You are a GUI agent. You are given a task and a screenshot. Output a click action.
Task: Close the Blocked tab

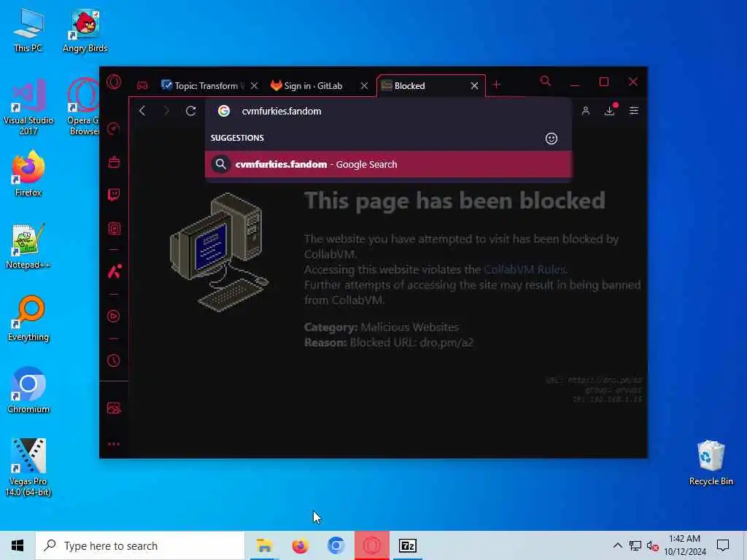pyautogui.click(x=474, y=86)
